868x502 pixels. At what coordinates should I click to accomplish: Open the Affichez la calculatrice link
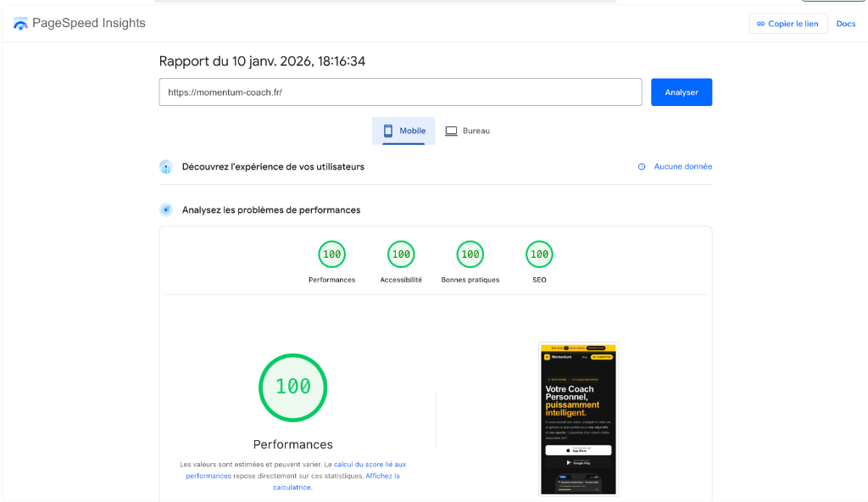point(382,477)
